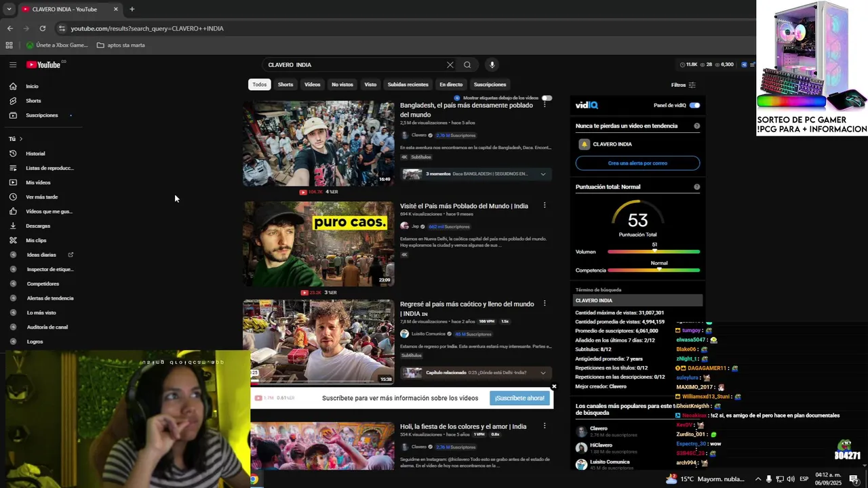Select the Todos filter chip
Image resolution: width=868 pixels, height=488 pixels.
[260, 85]
